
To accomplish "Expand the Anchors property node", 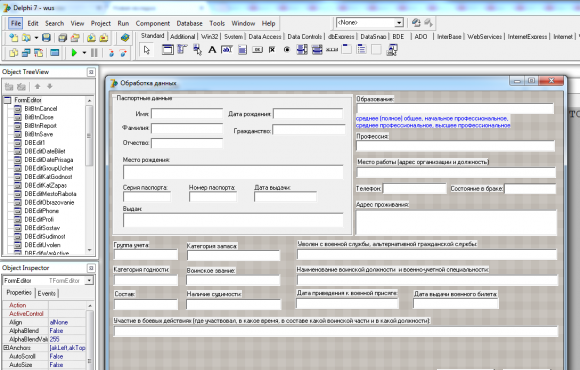I will point(6,348).
